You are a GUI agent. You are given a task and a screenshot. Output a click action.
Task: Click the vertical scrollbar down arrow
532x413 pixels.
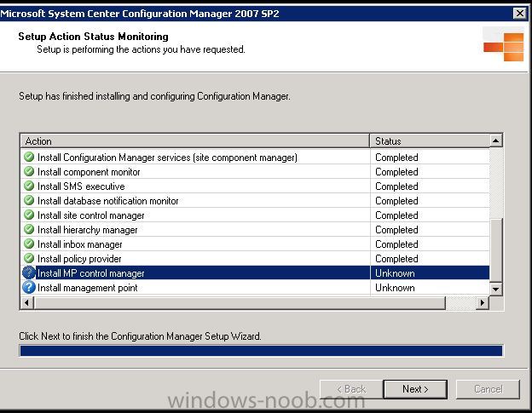495,290
